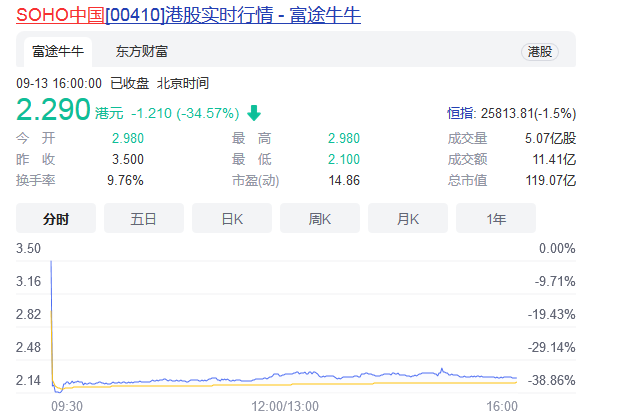The image size is (628, 418).
Task: Click the 成交额 value 11.41亿
Action: 554,159
